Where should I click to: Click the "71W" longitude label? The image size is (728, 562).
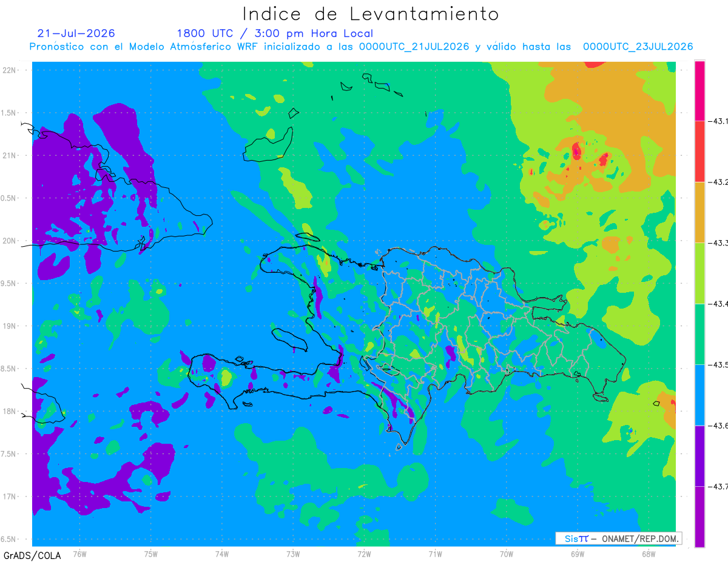coord(435,554)
